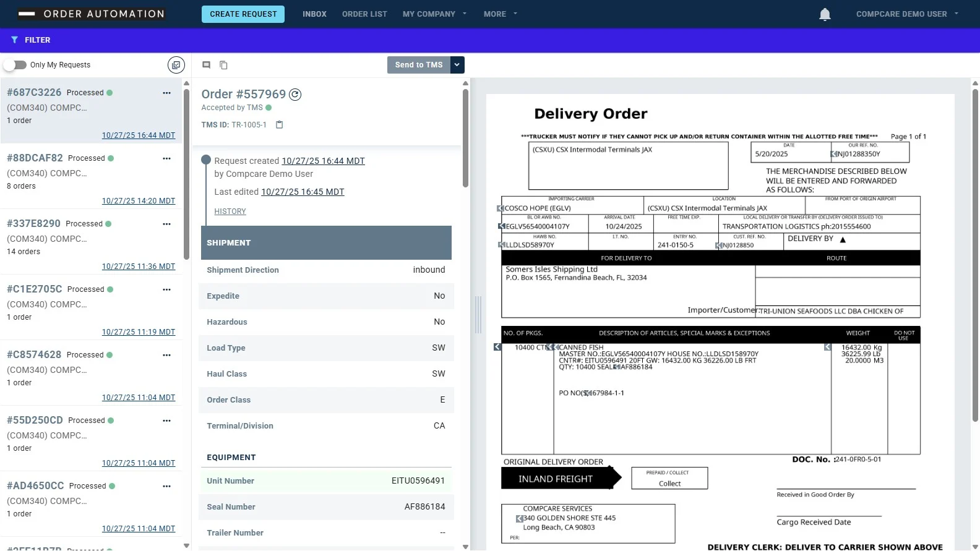
Task: Click last edited date 10/27/25 16:45 MDT
Action: [x=303, y=192]
